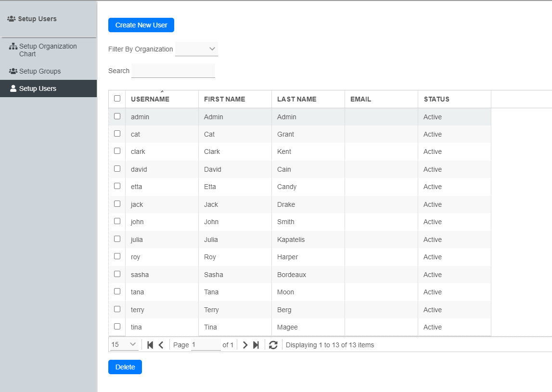Check the box next to user julia
The image size is (552, 392).
pos(117,239)
